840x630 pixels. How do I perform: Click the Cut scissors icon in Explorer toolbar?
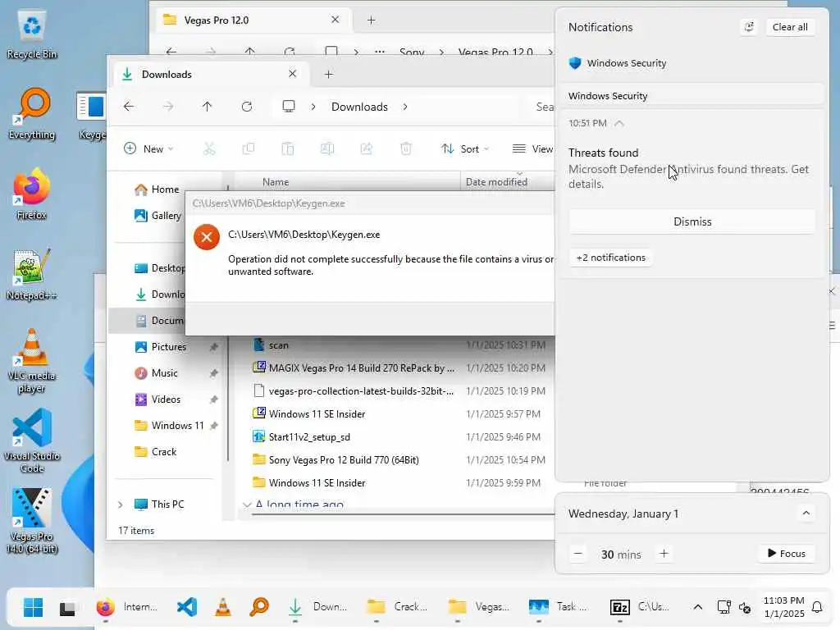(209, 148)
